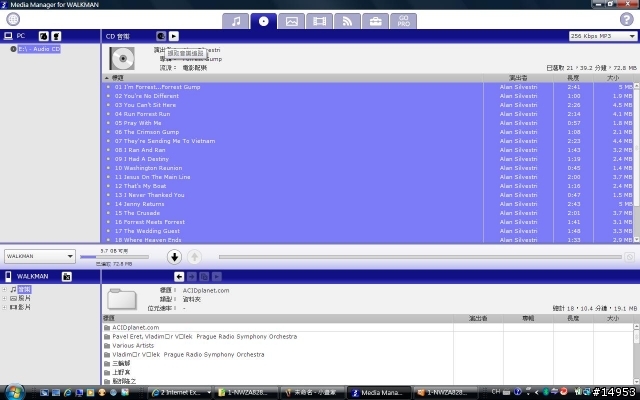Open the Videos filmstrip tab
Viewport: 640px width, 400px height.
pyautogui.click(x=319, y=21)
